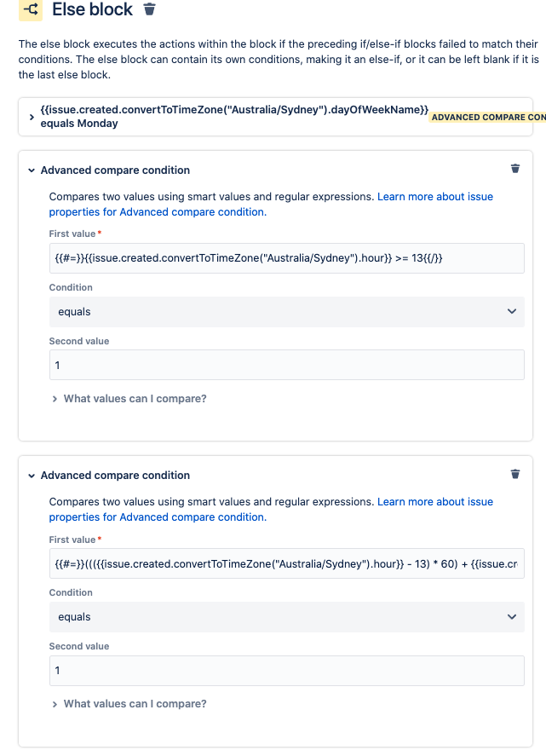This screenshot has width=546, height=756.
Task: Open second 'Learn more about issue properties' link
Action: tap(271, 510)
